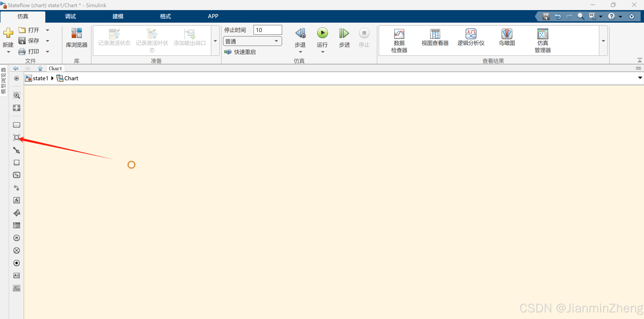Expand the simulation mode dropdown
This screenshot has width=644, height=319.
276,41
